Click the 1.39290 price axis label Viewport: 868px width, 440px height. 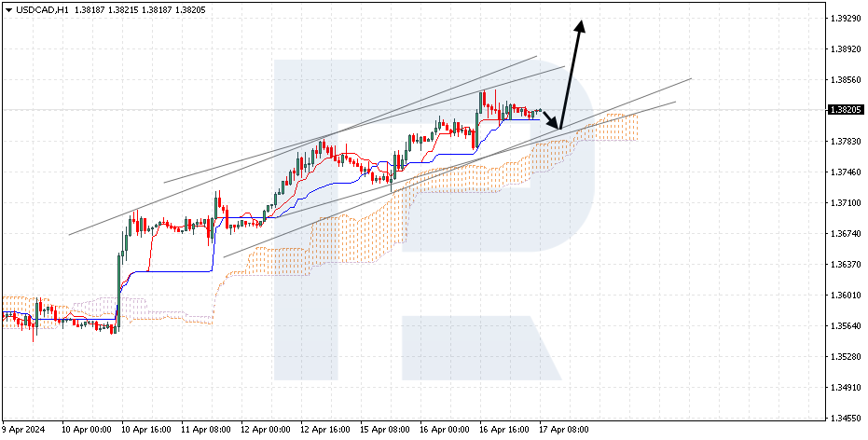click(x=846, y=19)
